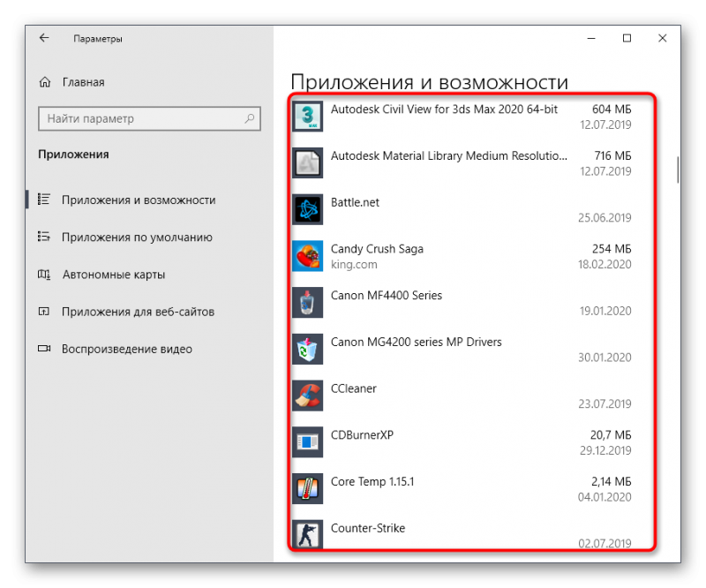The height and width of the screenshot is (588, 706).
Task: Click the CDBurnerXP app icon
Action: pos(307,442)
